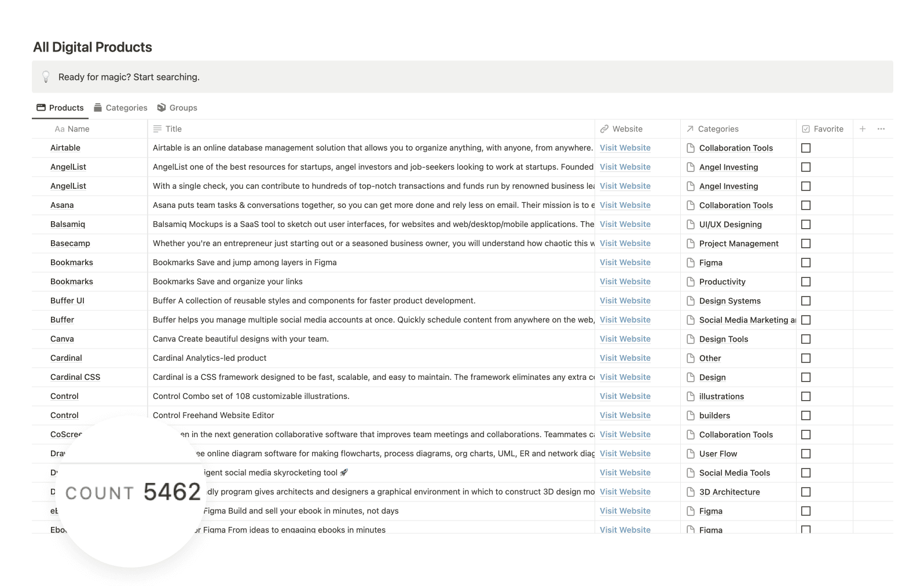Check the Favorite box for Balsamiq
The height and width of the screenshot is (586, 924).
click(x=806, y=225)
